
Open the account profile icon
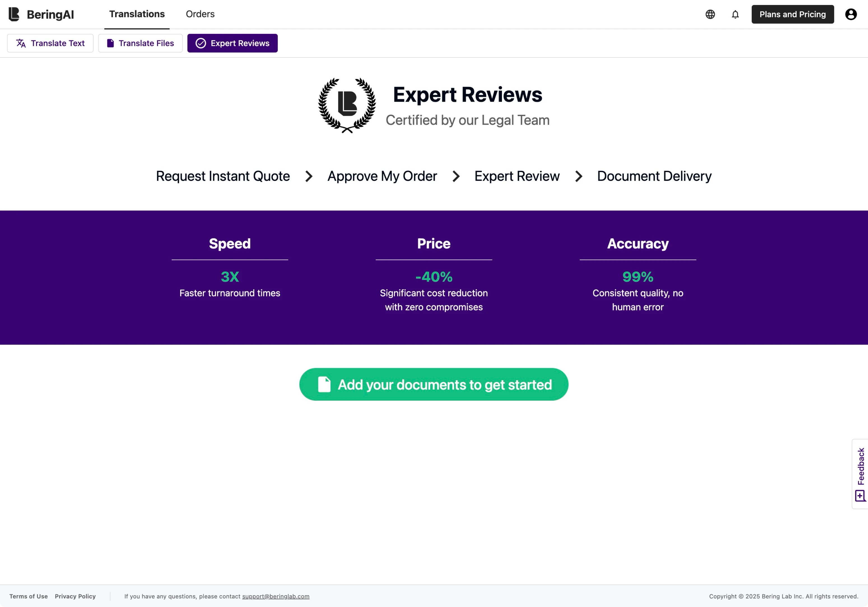tap(850, 14)
